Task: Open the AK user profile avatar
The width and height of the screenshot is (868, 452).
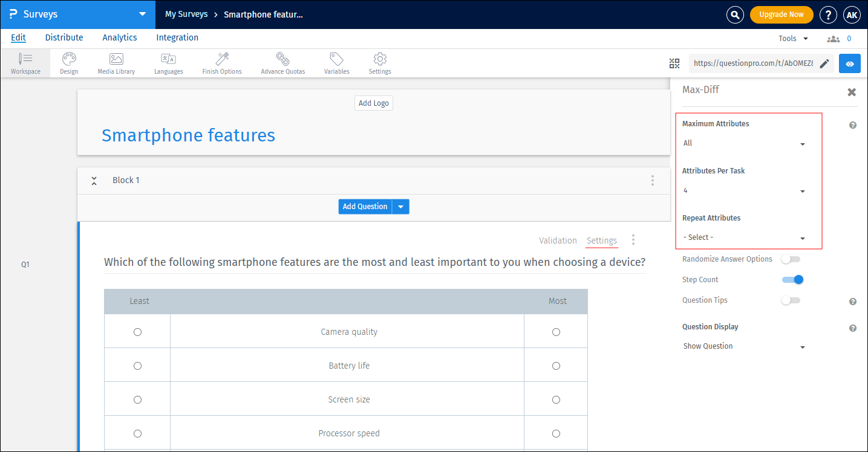Action: pyautogui.click(x=852, y=15)
